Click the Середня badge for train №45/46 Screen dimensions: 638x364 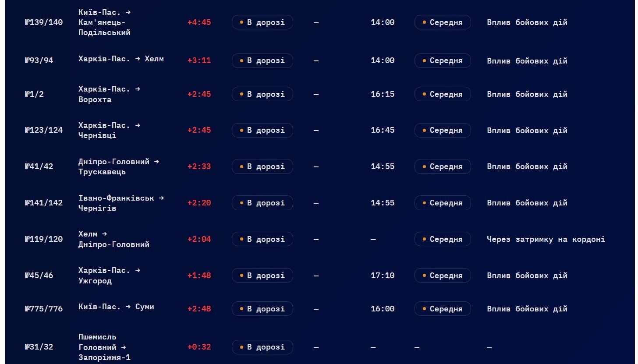coord(443,276)
